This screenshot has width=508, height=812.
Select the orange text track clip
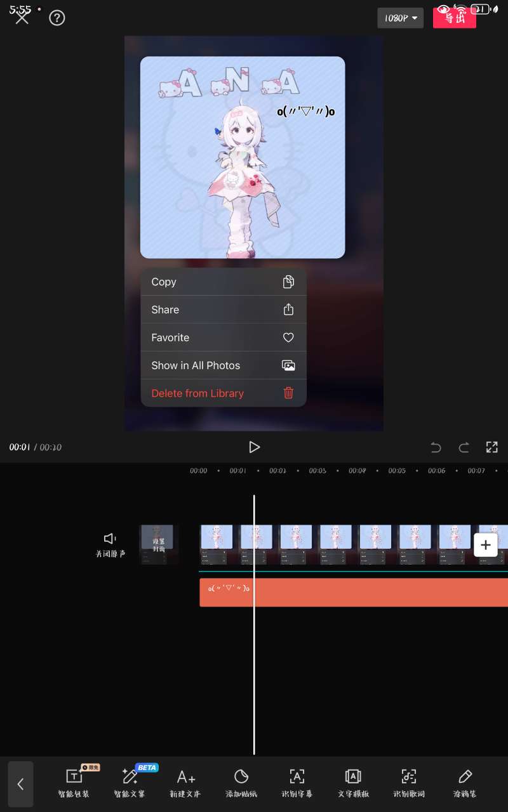[x=354, y=593]
